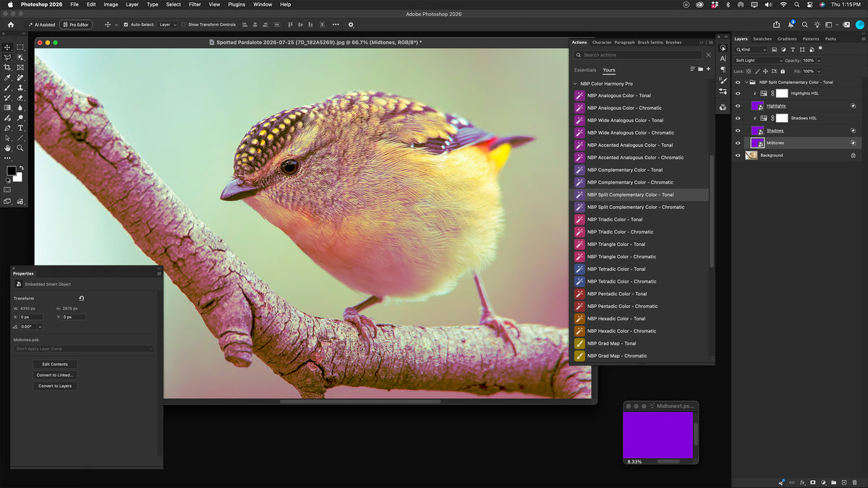
Task: Create new action with plus icon
Action: click(x=708, y=69)
